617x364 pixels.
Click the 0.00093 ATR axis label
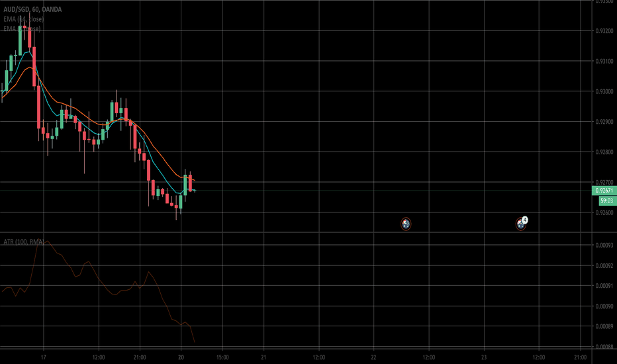pos(604,245)
